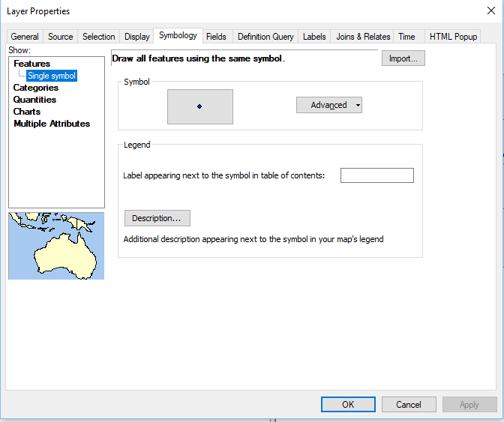Open the Advanced dropdown menu
This screenshot has height=422, width=504.
[329, 105]
